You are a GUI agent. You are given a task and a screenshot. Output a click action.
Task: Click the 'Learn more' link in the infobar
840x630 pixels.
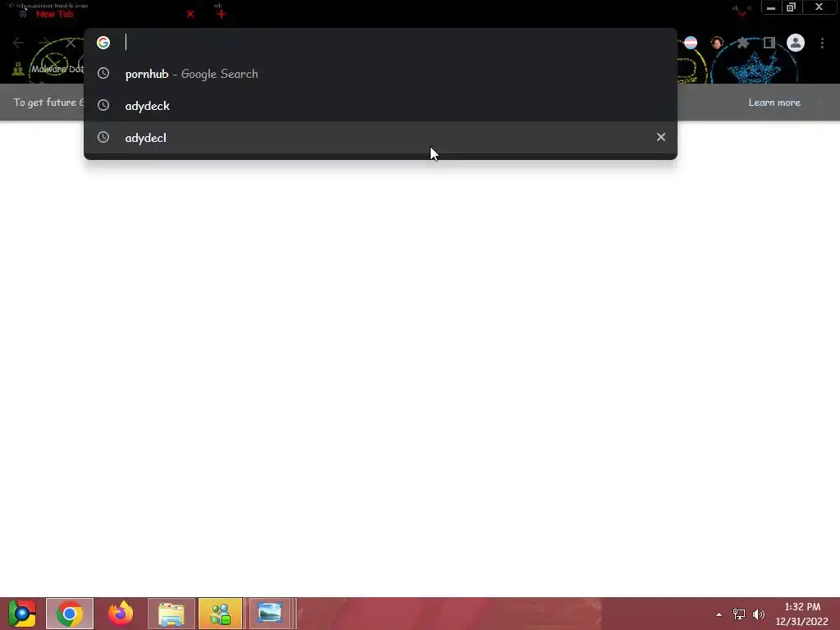point(774,103)
